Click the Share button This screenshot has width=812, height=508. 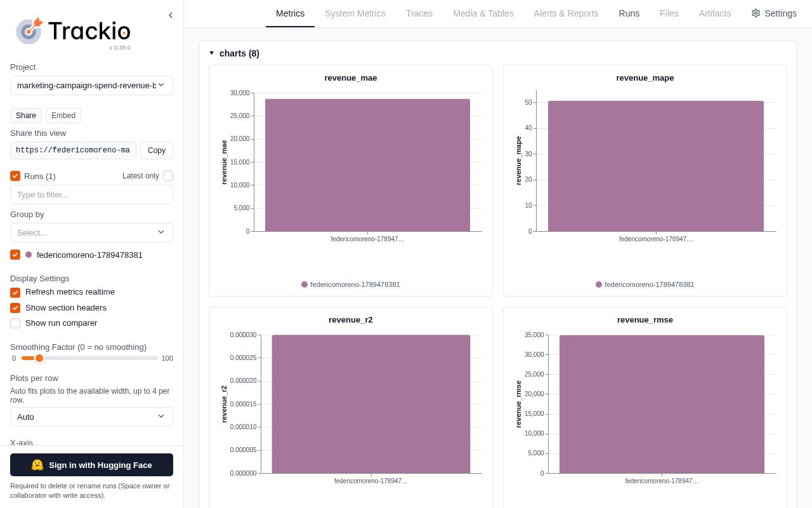[26, 116]
